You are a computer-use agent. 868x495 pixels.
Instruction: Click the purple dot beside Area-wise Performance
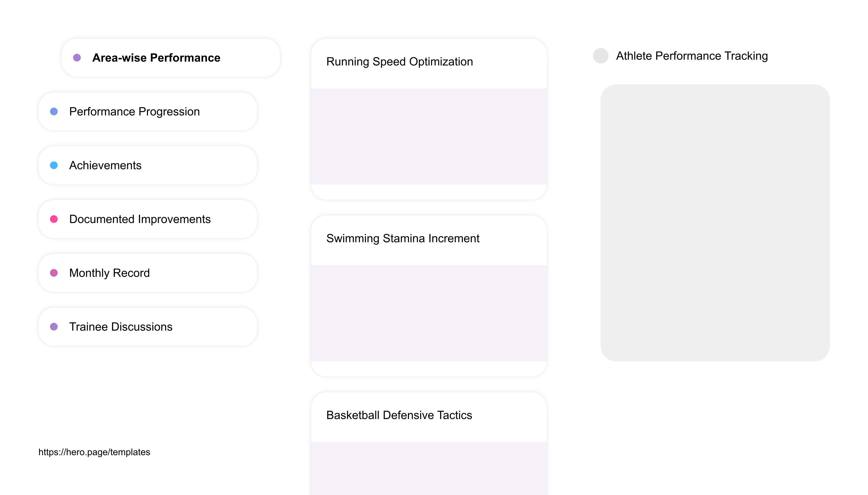coord(77,58)
